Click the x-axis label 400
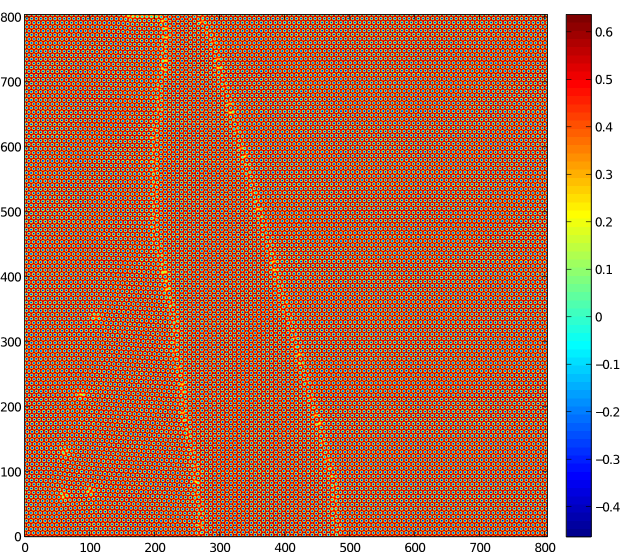This screenshot has width=624, height=552. (x=285, y=547)
